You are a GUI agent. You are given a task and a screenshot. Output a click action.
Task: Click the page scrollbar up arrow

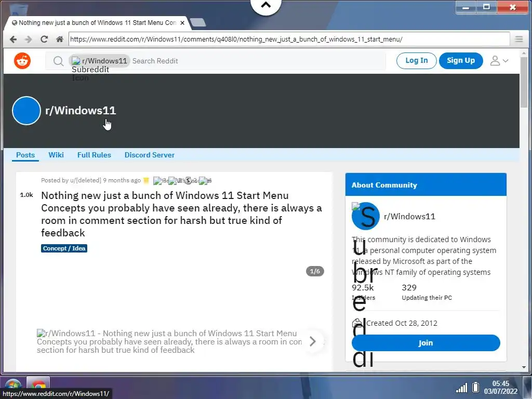pos(524,54)
